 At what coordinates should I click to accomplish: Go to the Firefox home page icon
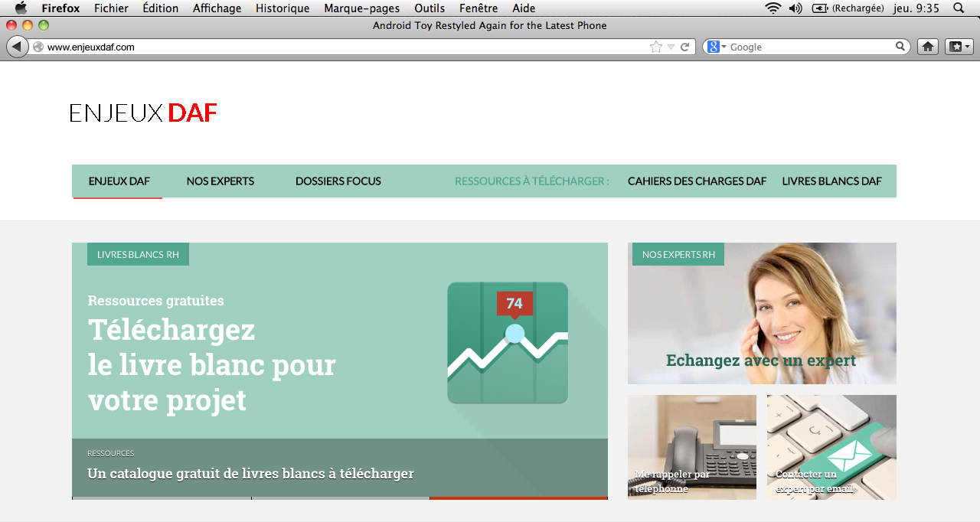pos(928,47)
